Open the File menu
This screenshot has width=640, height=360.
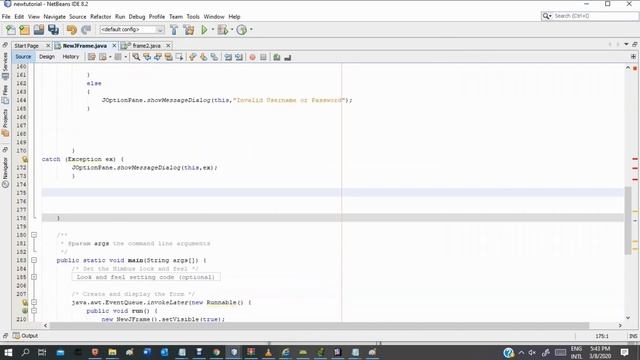(x=6, y=17)
